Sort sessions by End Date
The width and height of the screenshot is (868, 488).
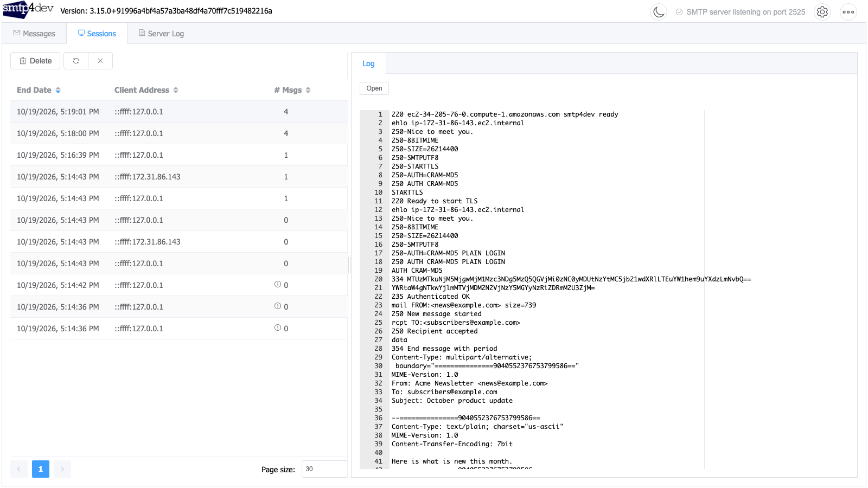point(39,90)
